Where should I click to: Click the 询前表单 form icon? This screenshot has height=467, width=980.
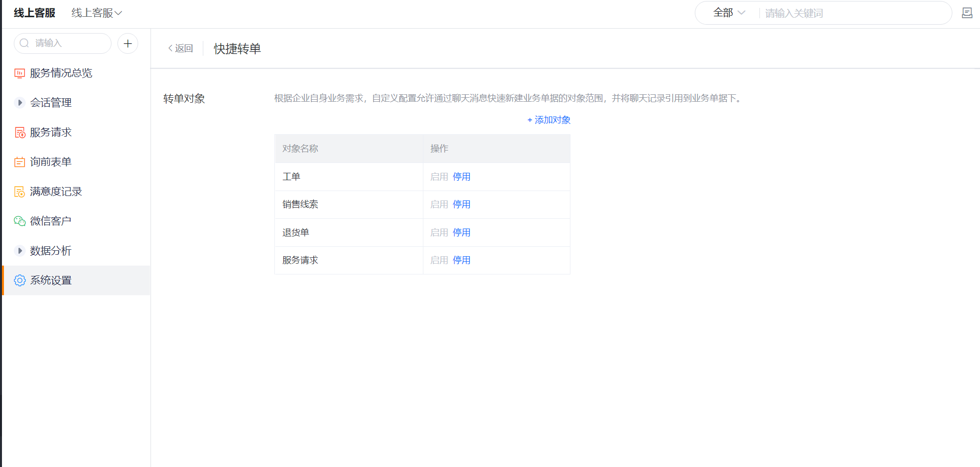20,162
